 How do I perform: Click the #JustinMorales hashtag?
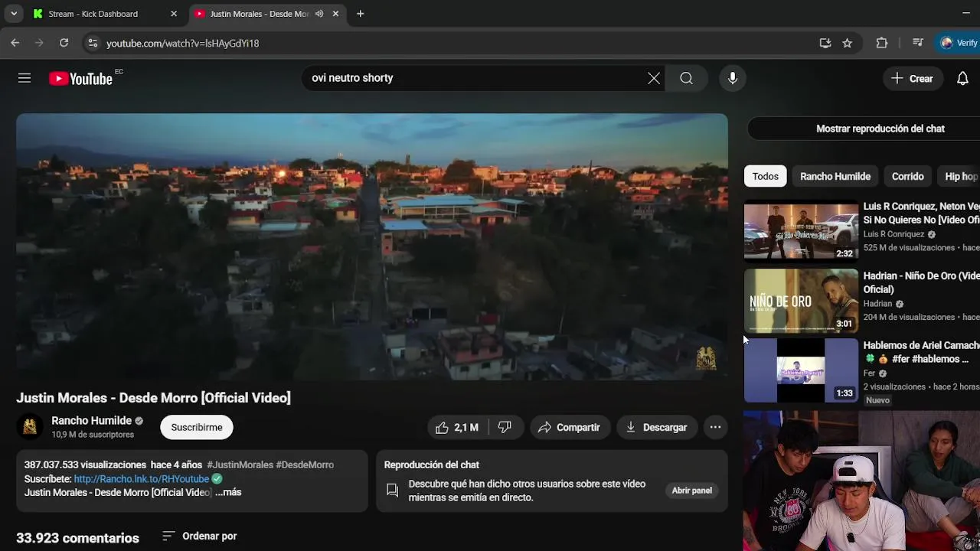(240, 465)
